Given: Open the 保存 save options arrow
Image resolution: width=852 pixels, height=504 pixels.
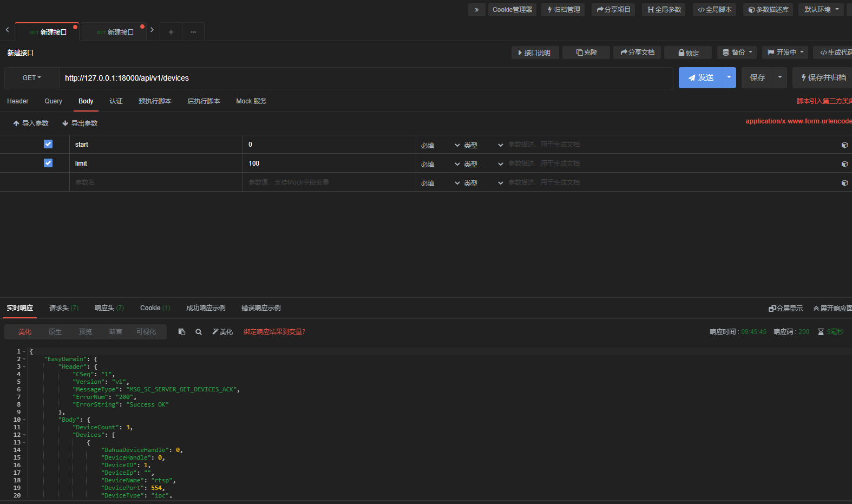Looking at the screenshot, I should pos(780,78).
